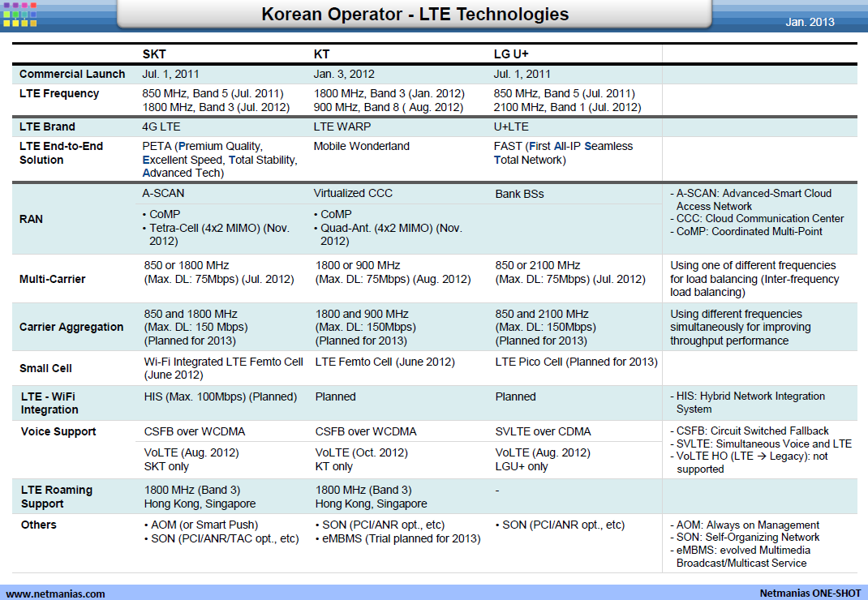Click the 'Bank BSs' RAN cell

[x=519, y=195]
